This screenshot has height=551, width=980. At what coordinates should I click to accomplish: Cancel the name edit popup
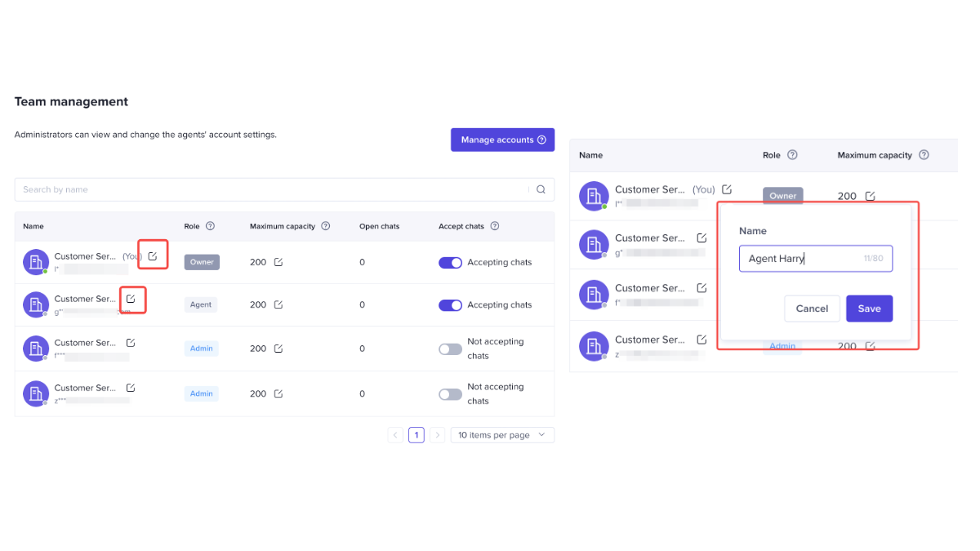tap(812, 309)
